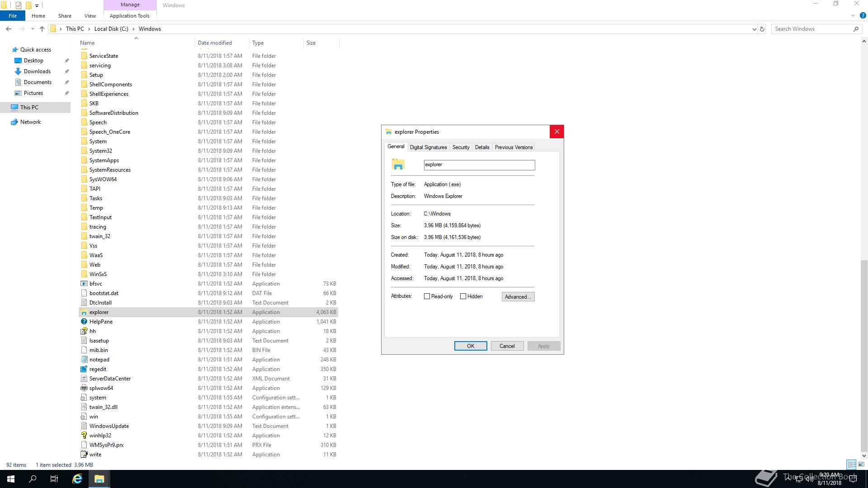Image resolution: width=868 pixels, height=488 pixels.
Task: Open the File menu
Action: click(x=13, y=16)
